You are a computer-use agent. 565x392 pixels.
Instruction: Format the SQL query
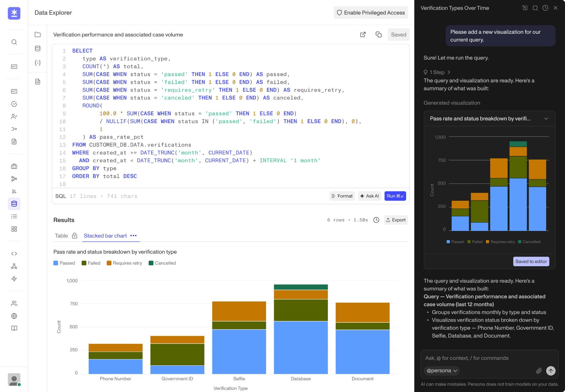coord(342,196)
